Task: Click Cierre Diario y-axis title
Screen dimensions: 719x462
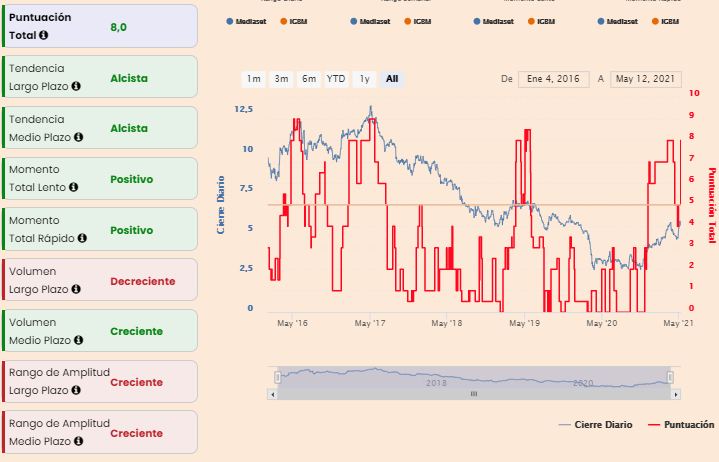Action: point(221,205)
